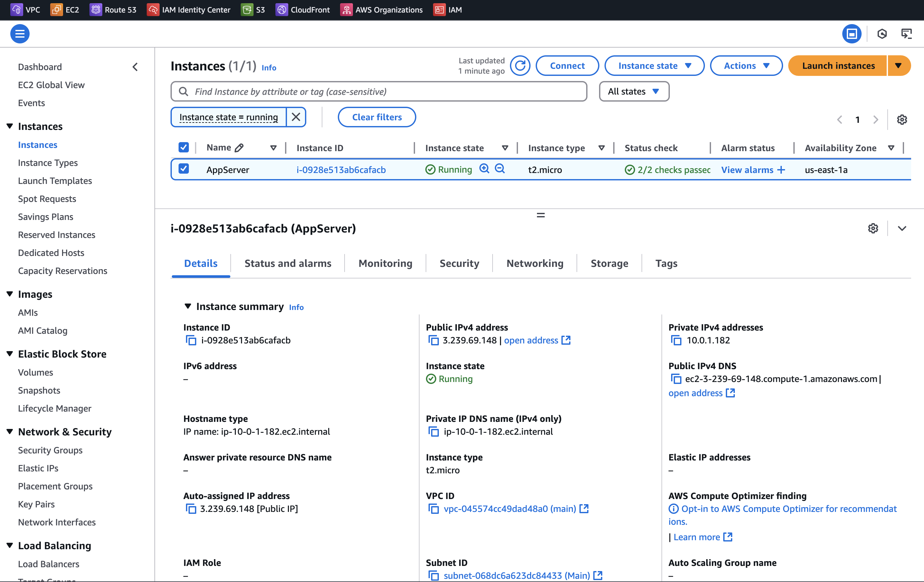Open the Route 53 service shortcut icon
Screen dimensions: 924x582
(96, 10)
